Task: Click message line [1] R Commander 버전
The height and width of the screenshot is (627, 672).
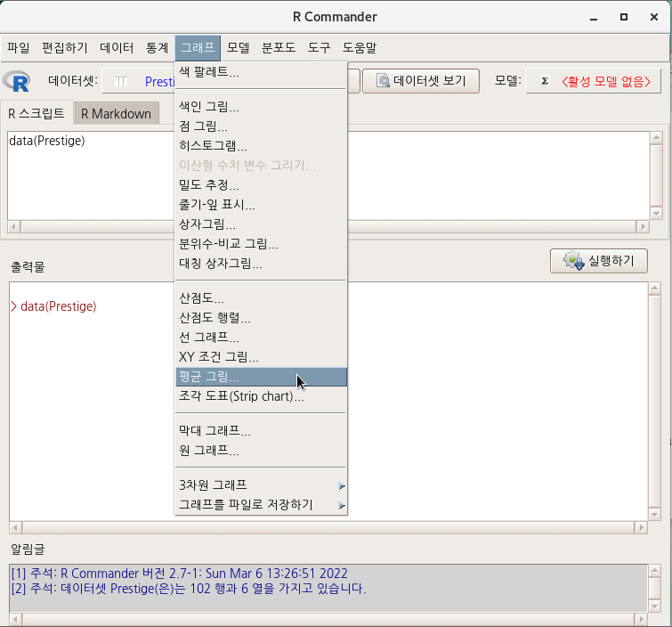Action: pyautogui.click(x=180, y=573)
